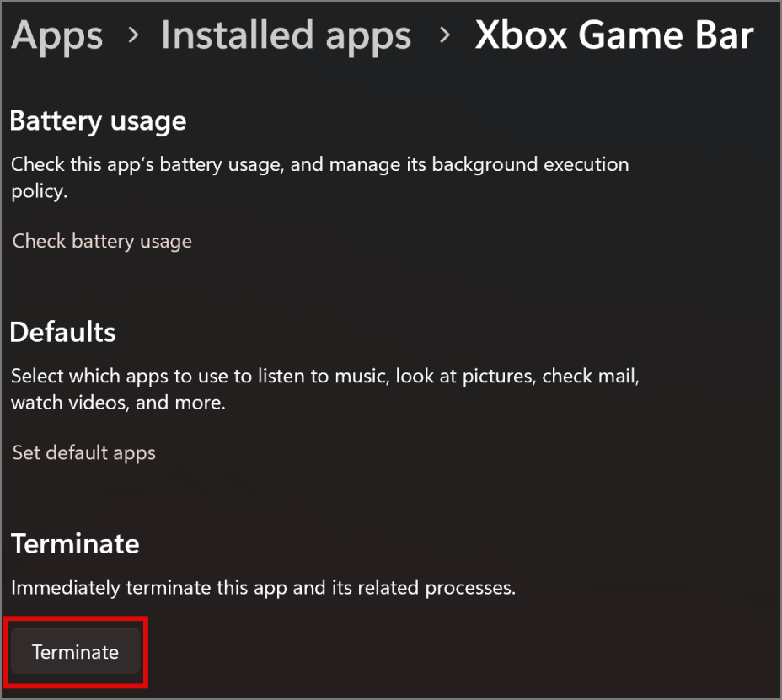Click the 'watch videos, and more.' text line
The width and height of the screenshot is (782, 700).
pyautogui.click(x=118, y=403)
